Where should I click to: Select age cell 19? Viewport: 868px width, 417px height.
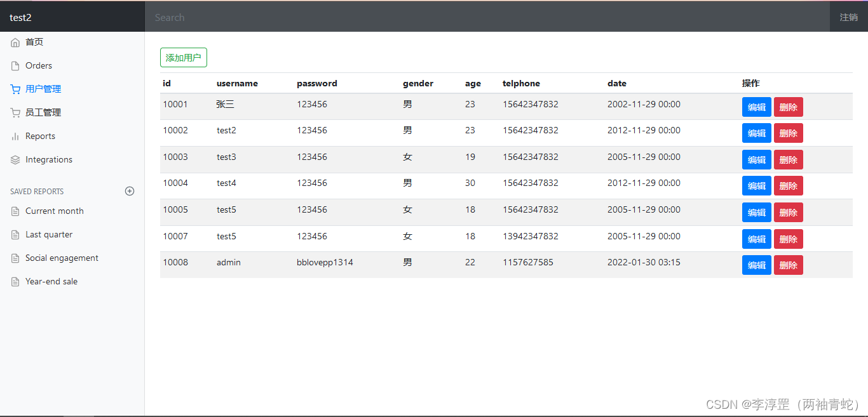(x=470, y=157)
